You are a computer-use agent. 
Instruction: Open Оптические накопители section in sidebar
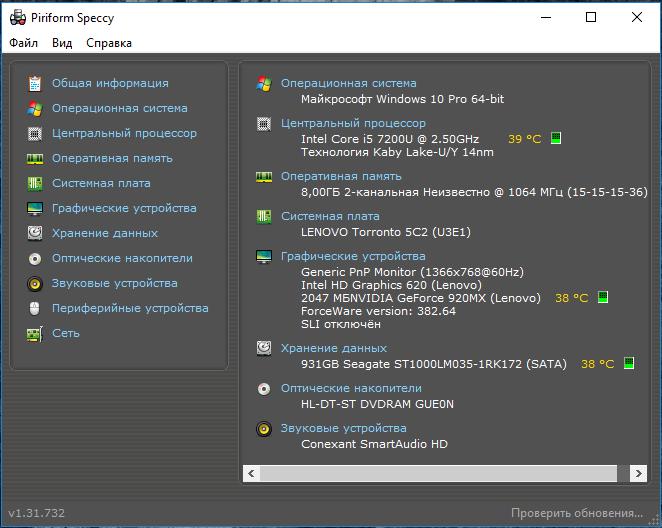[122, 258]
